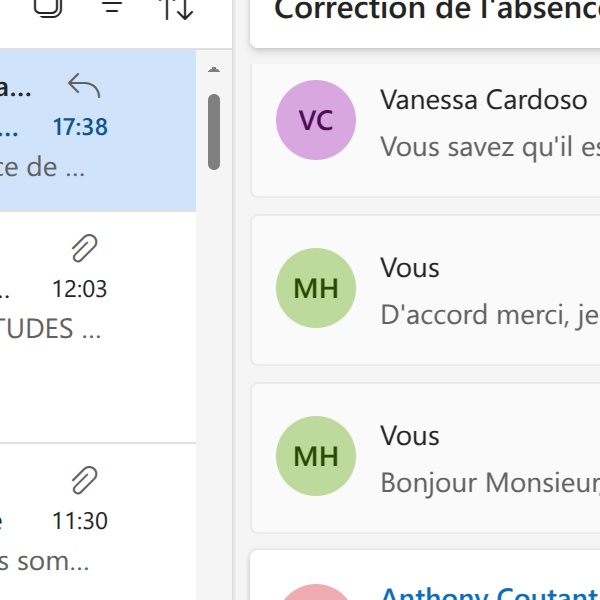
Task: Toggle the select-messages icon above the list
Action: (47, 6)
